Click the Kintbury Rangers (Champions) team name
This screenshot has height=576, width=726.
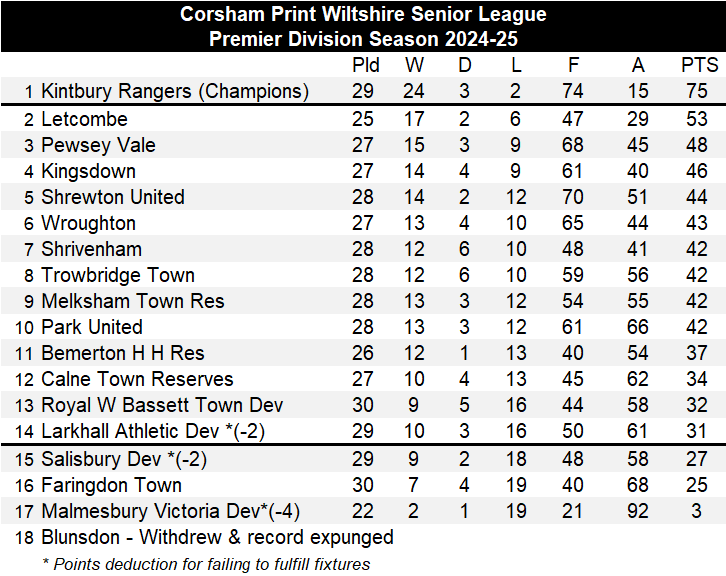[175, 91]
